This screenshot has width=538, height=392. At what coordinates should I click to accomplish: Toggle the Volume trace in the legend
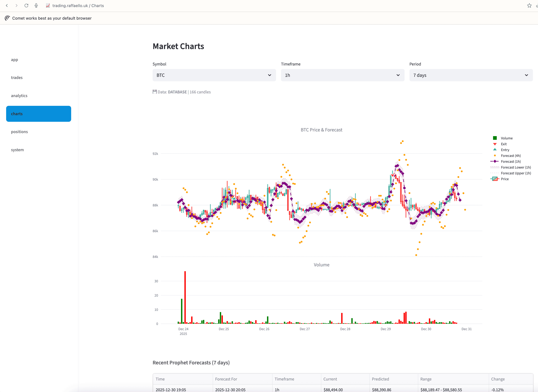pos(503,138)
